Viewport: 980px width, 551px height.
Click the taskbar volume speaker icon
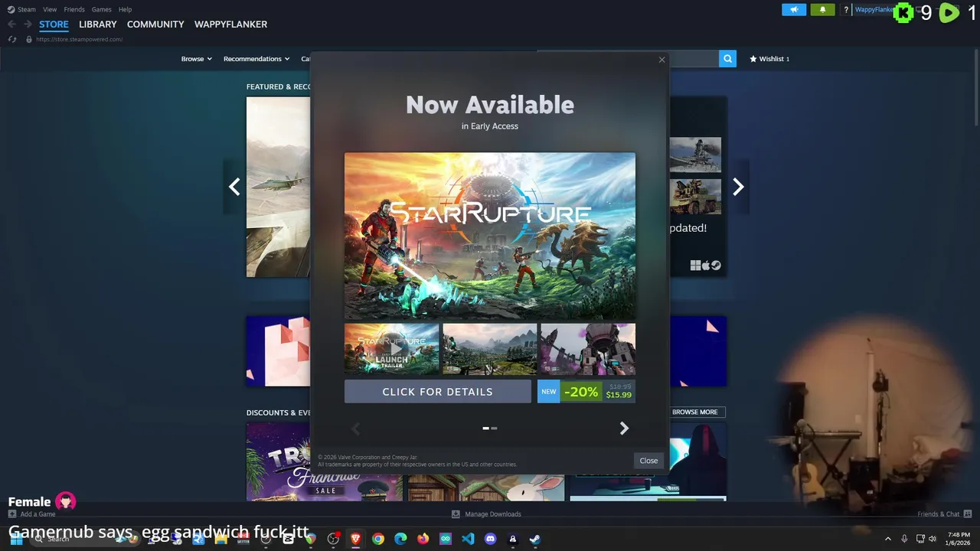[x=933, y=539]
